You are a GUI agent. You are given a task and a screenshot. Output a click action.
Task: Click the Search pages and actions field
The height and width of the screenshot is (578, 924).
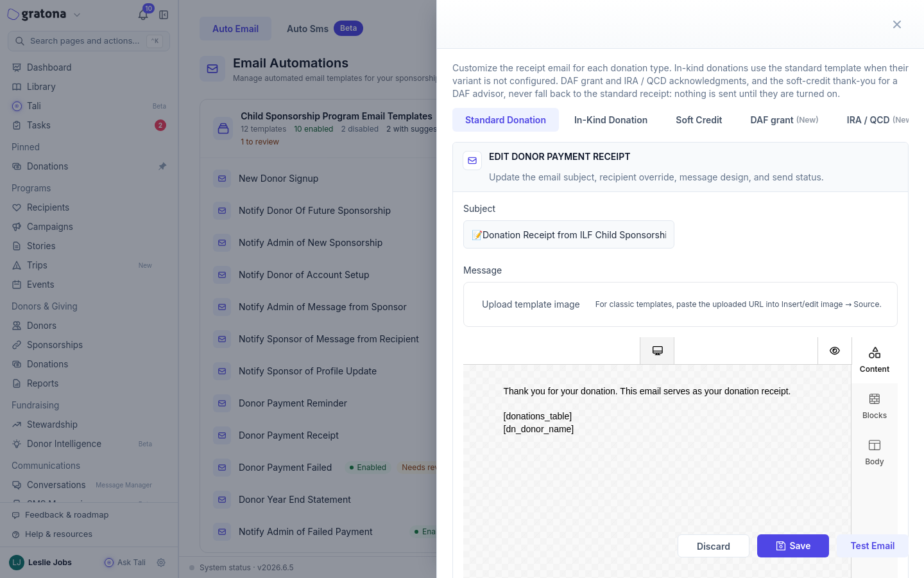(x=89, y=41)
